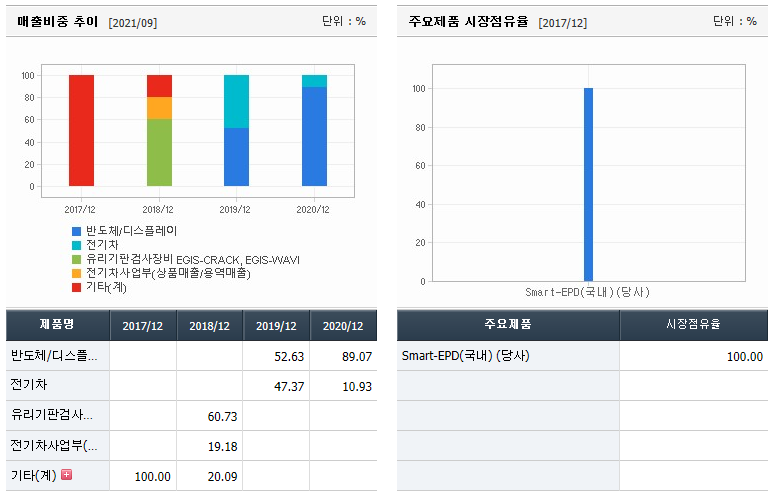Screen dimensions: 776x497
Task: Click the 매출비중 추이 panel title
Action: point(57,21)
